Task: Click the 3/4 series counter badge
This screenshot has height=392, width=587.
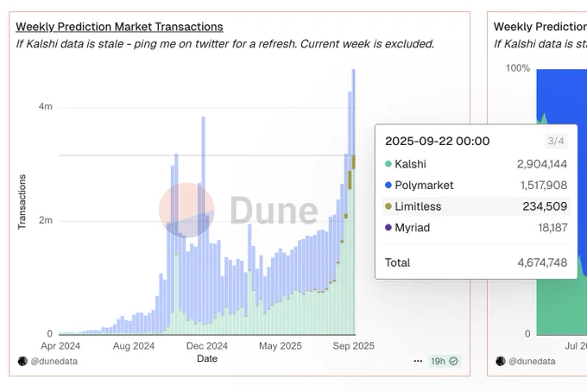Action: pos(556,141)
